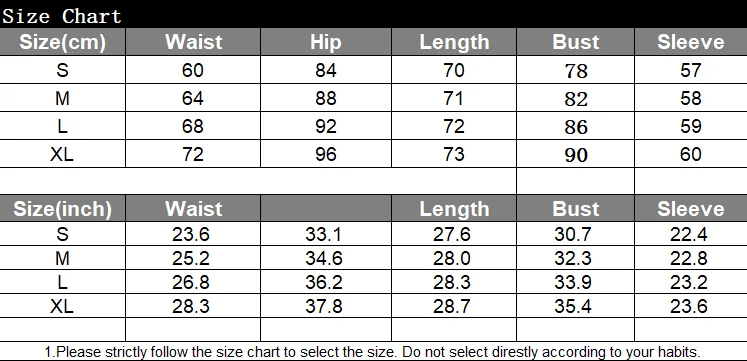Select the inch hip value 34.6
Viewport: 747px width, 361px height.
click(324, 258)
